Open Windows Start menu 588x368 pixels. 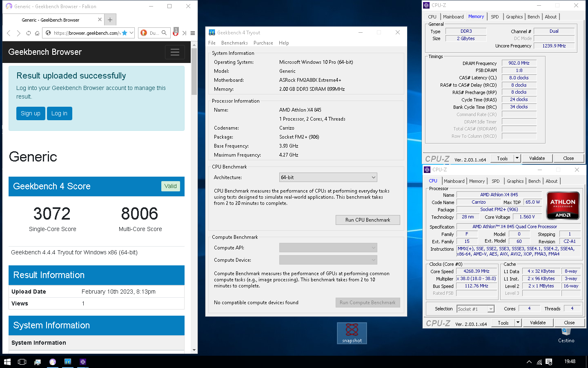[x=7, y=361]
